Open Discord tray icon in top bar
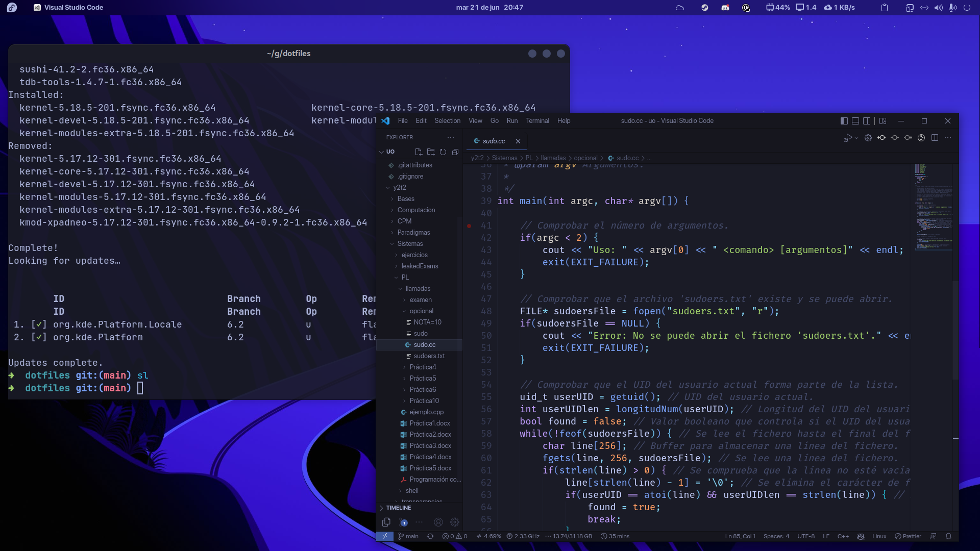The width and height of the screenshot is (980, 551). (x=725, y=8)
